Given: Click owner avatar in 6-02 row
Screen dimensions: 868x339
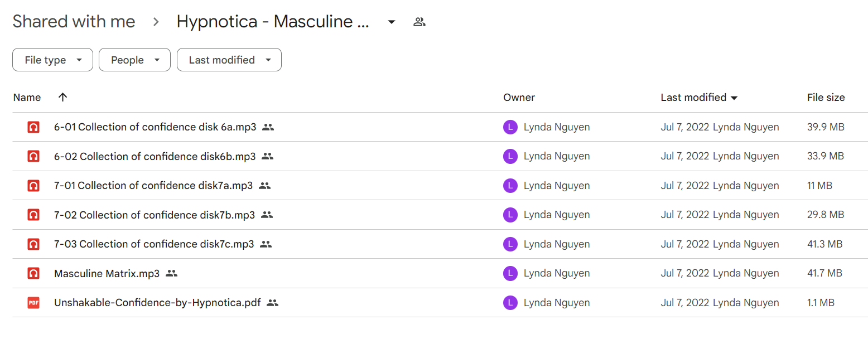Looking at the screenshot, I should [510, 157].
